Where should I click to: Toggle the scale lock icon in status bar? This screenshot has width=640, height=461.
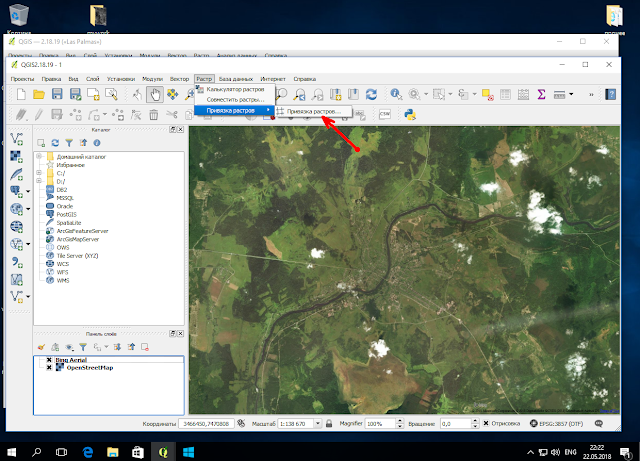329,423
